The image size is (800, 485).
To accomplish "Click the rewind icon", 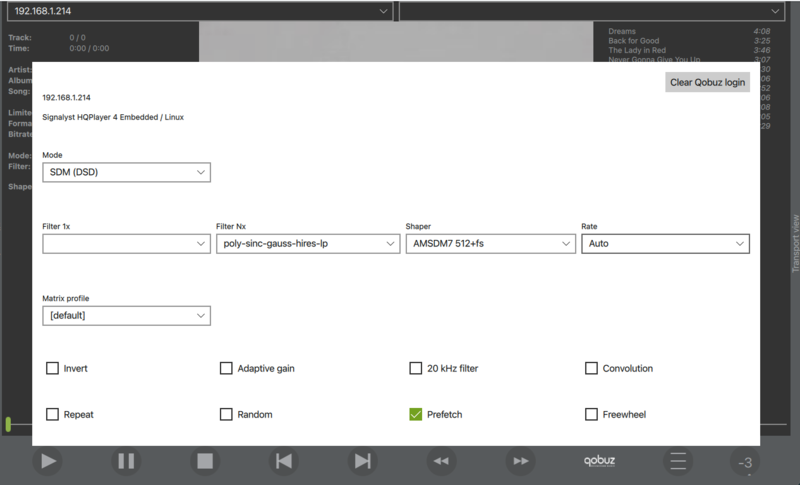I will (442, 461).
